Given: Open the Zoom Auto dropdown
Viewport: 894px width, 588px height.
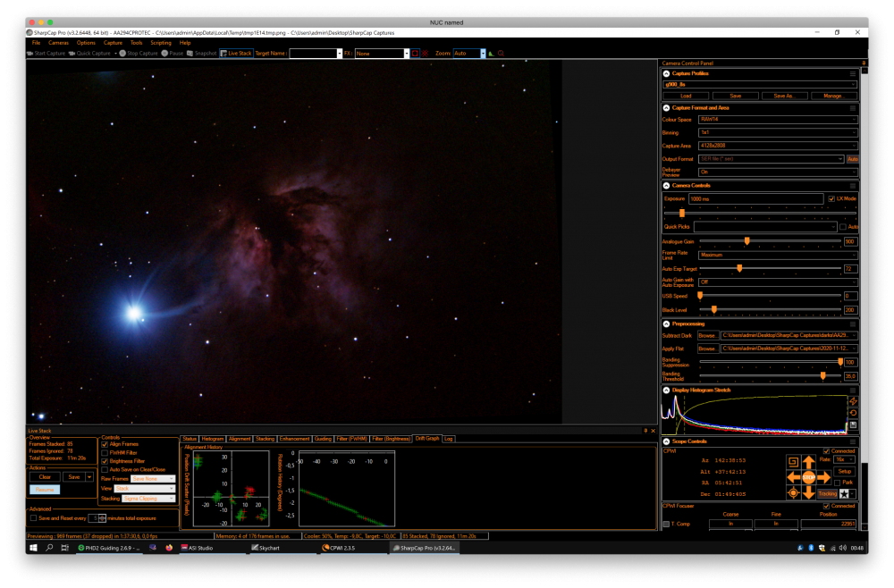Looking at the screenshot, I should (x=469, y=53).
